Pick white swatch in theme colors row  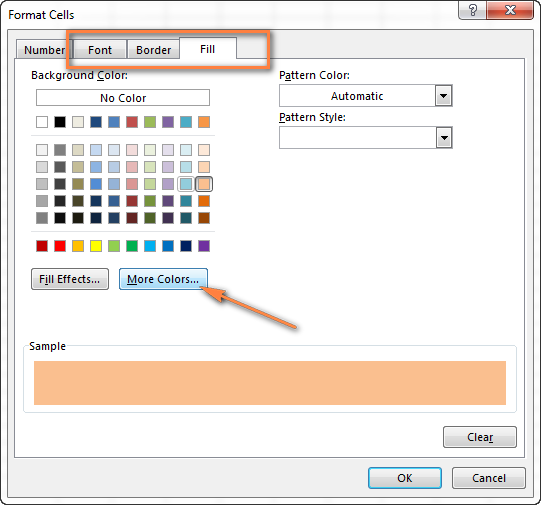click(x=42, y=122)
